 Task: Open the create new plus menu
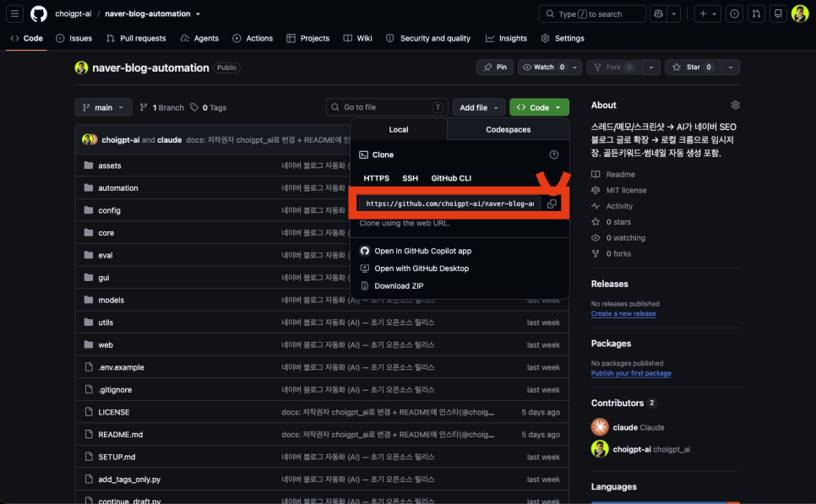coord(707,14)
